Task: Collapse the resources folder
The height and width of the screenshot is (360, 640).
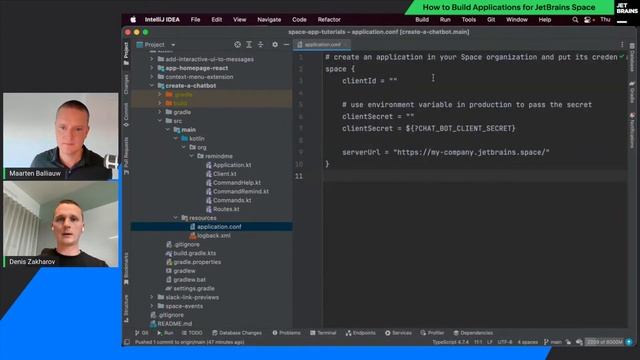Action: (176, 218)
